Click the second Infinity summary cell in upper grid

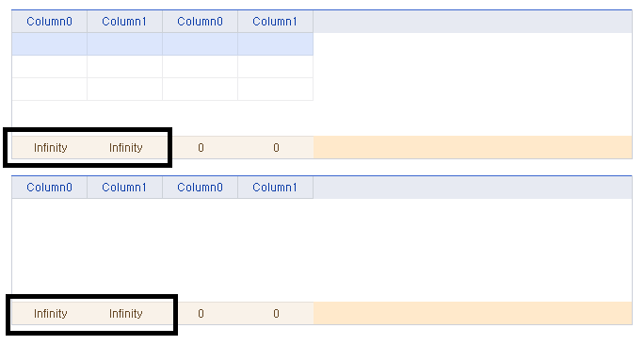[x=124, y=148]
